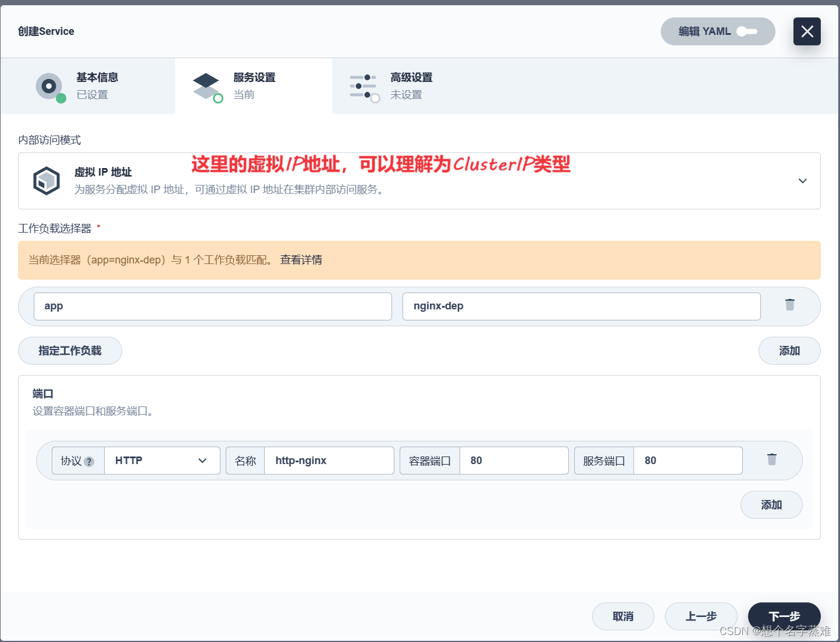Add a new selector with 添加
Image resolution: width=840 pixels, height=642 pixels.
pos(789,351)
